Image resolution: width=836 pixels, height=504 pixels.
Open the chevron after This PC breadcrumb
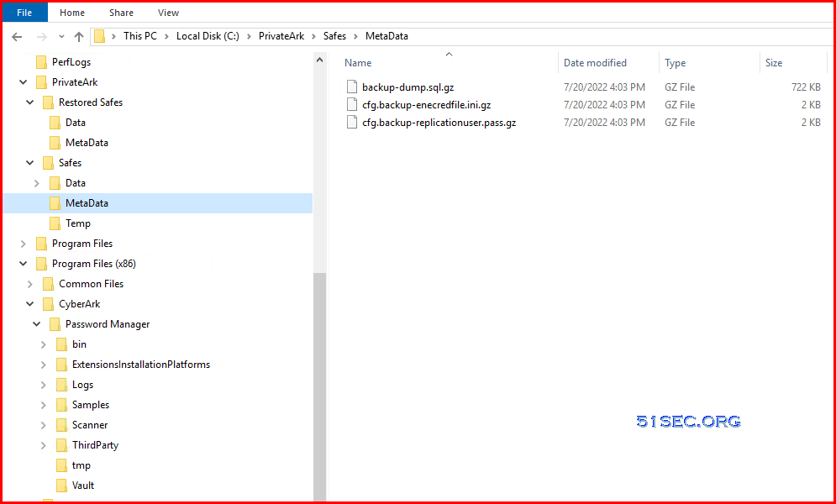pyautogui.click(x=167, y=36)
